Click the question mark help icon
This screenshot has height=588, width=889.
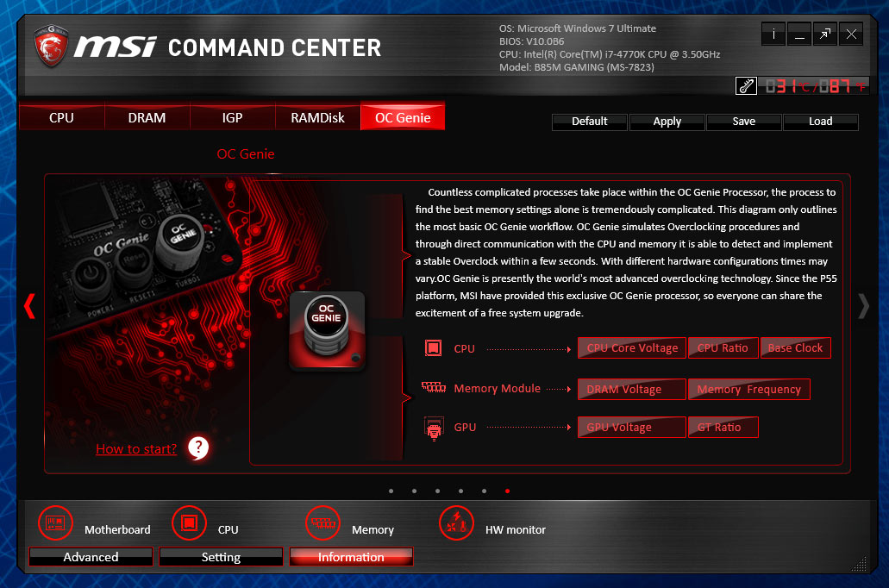tap(198, 448)
